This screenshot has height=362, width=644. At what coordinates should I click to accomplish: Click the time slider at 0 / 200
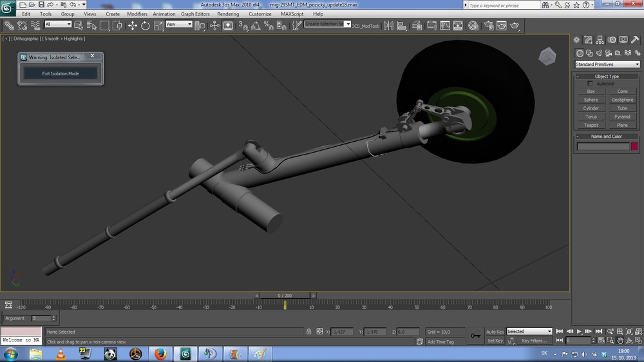tap(285, 296)
